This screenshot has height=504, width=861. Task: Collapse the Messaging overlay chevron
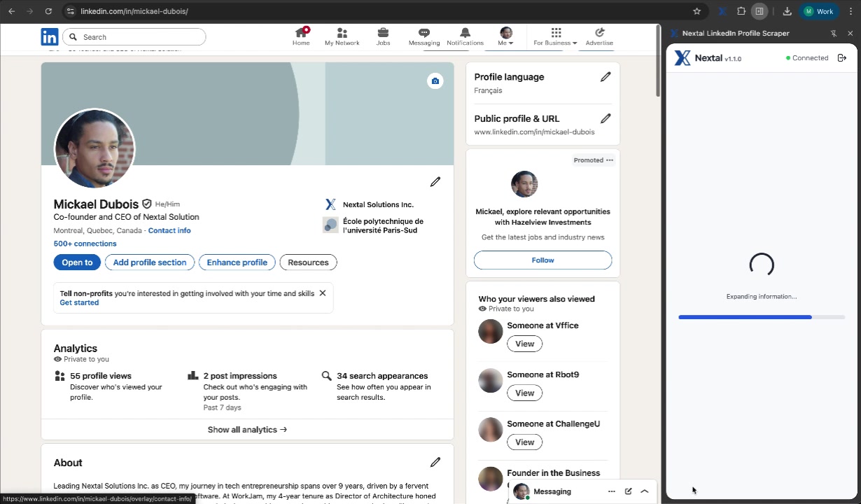click(644, 491)
